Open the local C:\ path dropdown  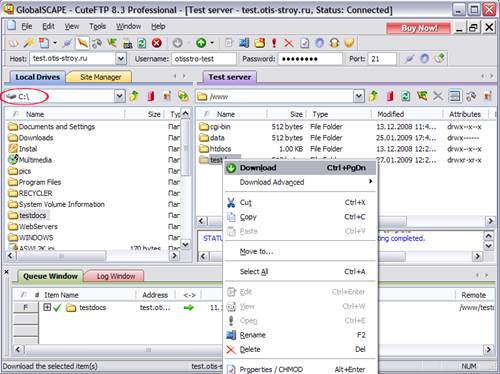click(x=120, y=96)
